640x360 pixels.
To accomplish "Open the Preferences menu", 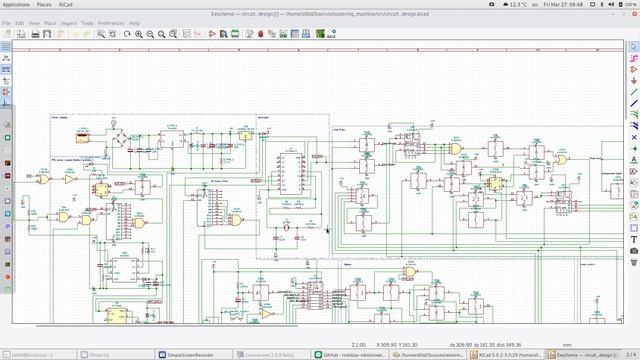I will tap(111, 23).
